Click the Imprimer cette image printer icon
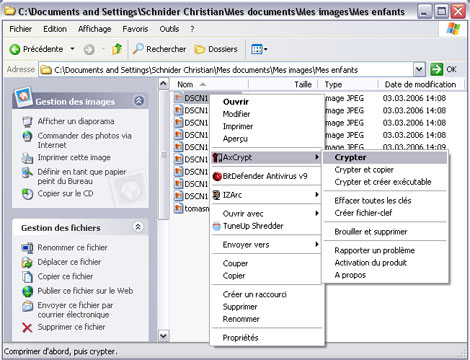The width and height of the screenshot is (470, 360). pyautogui.click(x=27, y=158)
